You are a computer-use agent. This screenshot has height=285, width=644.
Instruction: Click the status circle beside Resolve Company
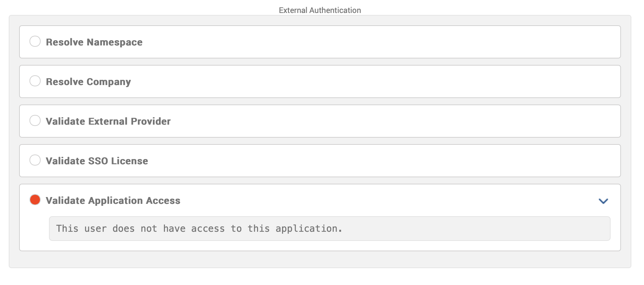pyautogui.click(x=35, y=81)
